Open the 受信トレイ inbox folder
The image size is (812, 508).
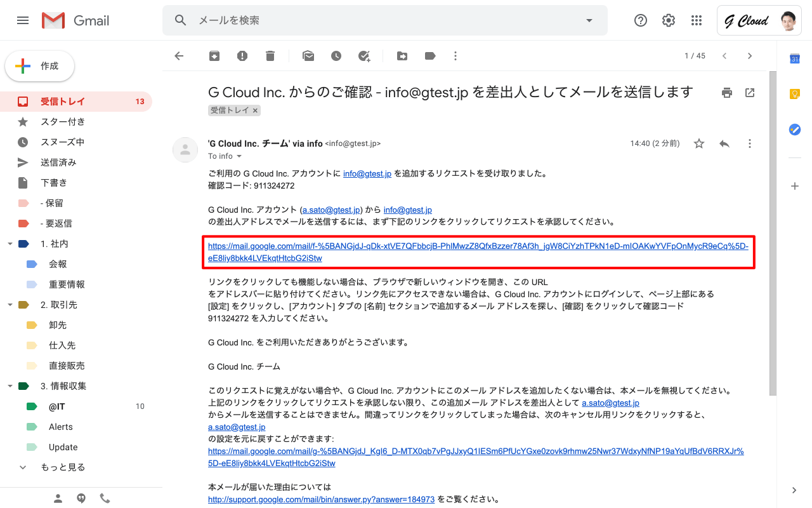(x=62, y=102)
